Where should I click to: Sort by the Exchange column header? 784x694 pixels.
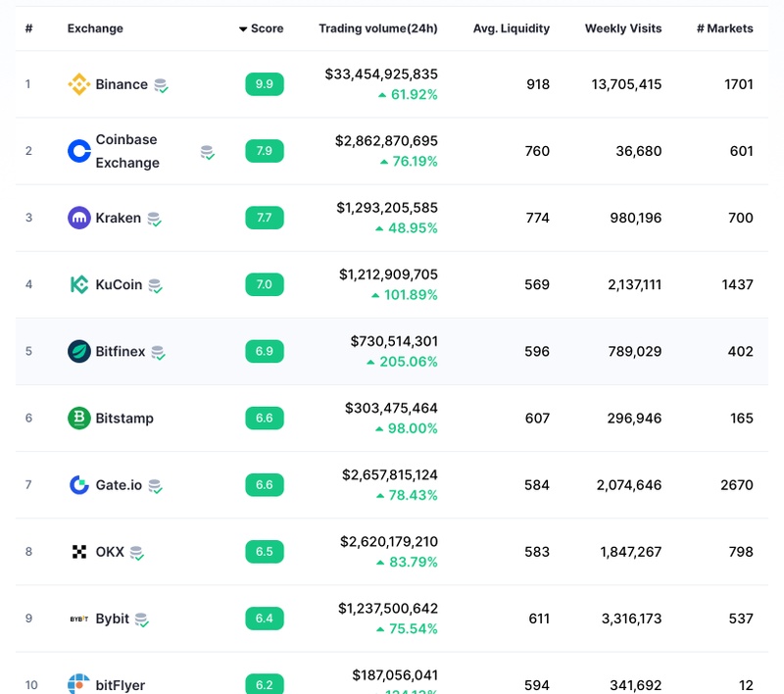click(x=95, y=28)
